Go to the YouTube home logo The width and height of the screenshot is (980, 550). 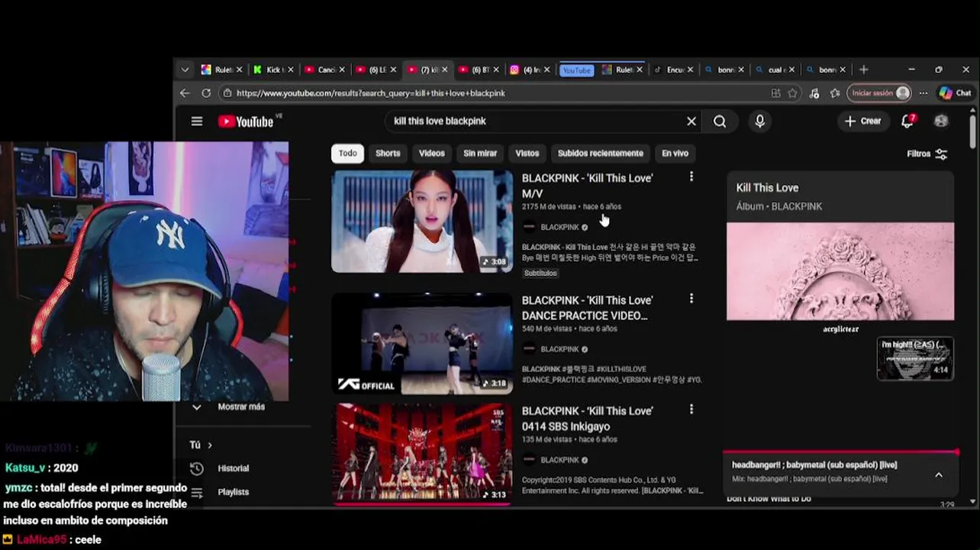[x=246, y=121]
